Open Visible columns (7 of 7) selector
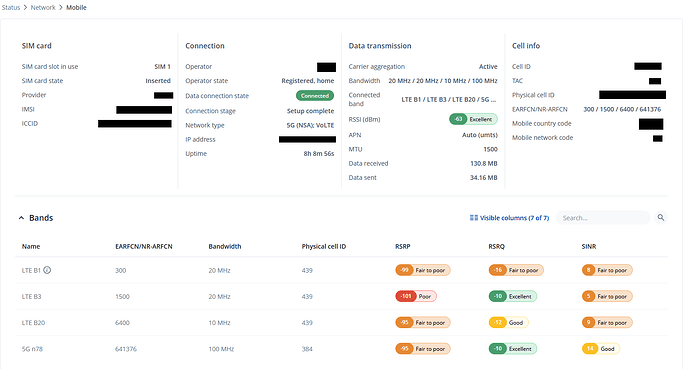 point(510,218)
